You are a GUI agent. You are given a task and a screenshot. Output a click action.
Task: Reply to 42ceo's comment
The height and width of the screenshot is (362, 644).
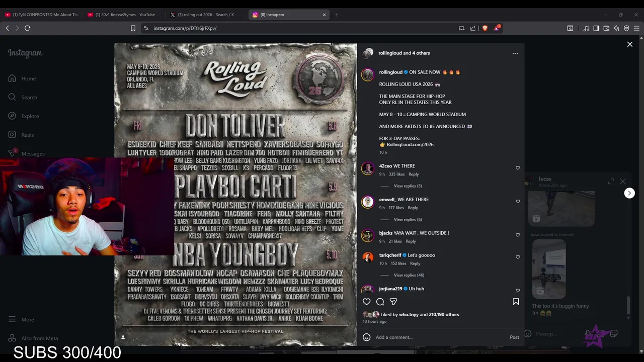pos(414,174)
